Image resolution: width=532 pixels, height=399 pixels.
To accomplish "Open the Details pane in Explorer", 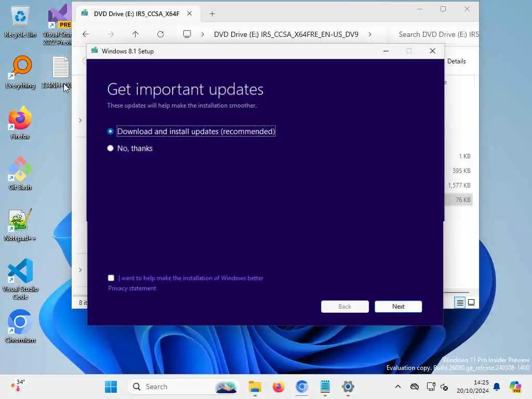I will pos(456,61).
